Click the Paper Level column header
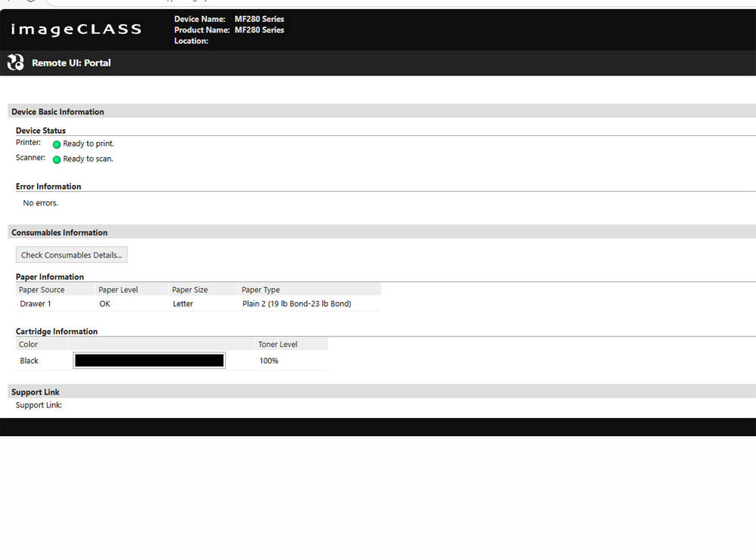 click(119, 289)
